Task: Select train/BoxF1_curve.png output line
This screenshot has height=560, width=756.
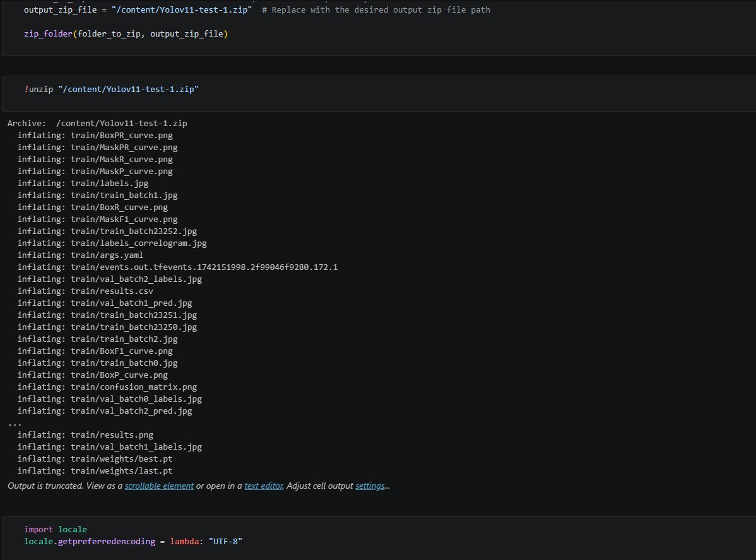Action: 95,351
